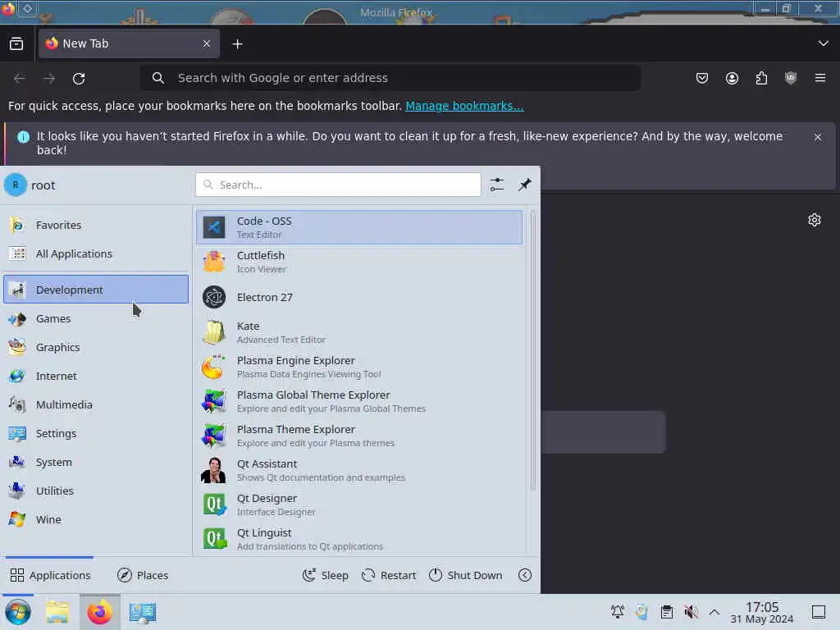Screen dimensions: 840x630
Task: Open the Settings category
Action: 96,433
